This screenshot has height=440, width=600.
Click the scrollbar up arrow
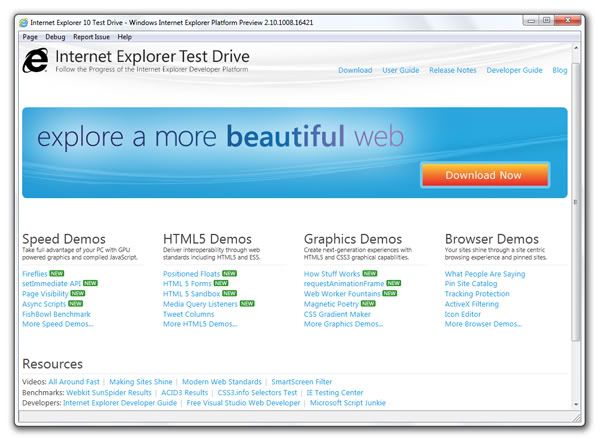[576, 48]
